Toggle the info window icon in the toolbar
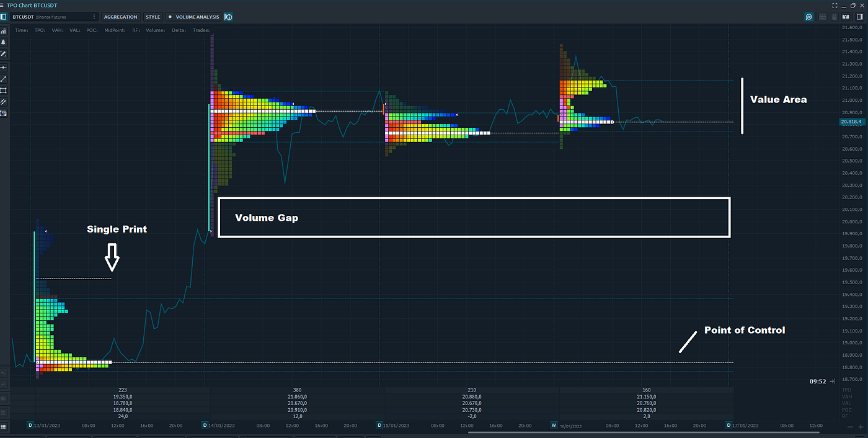Screen dimensions: 868x438 click(229, 17)
